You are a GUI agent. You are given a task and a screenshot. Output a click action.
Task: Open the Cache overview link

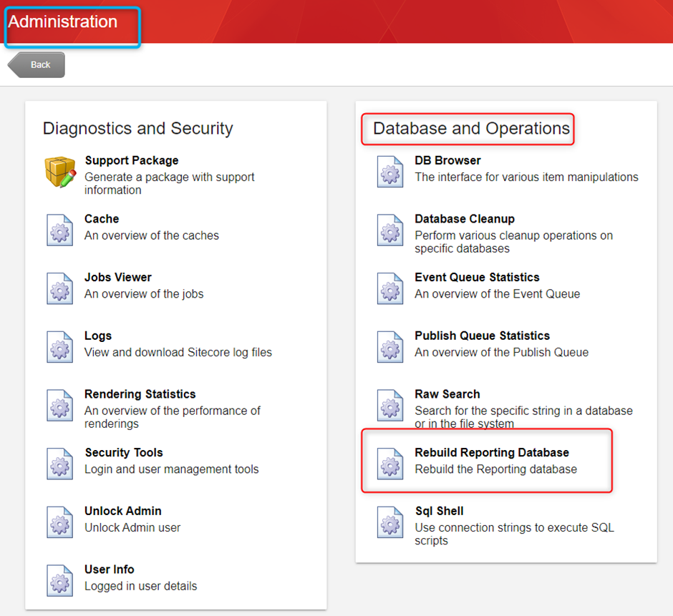102,219
